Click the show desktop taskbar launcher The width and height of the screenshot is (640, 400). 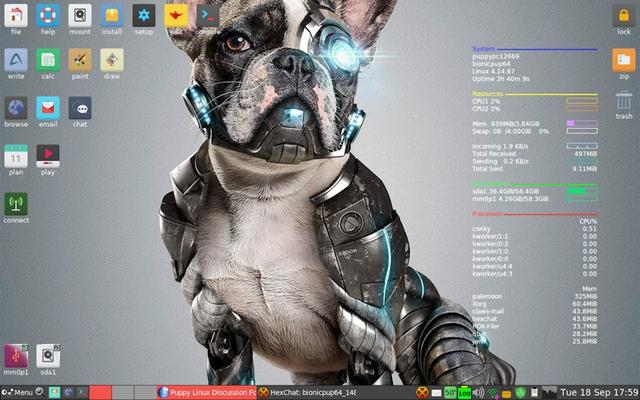pos(54,393)
